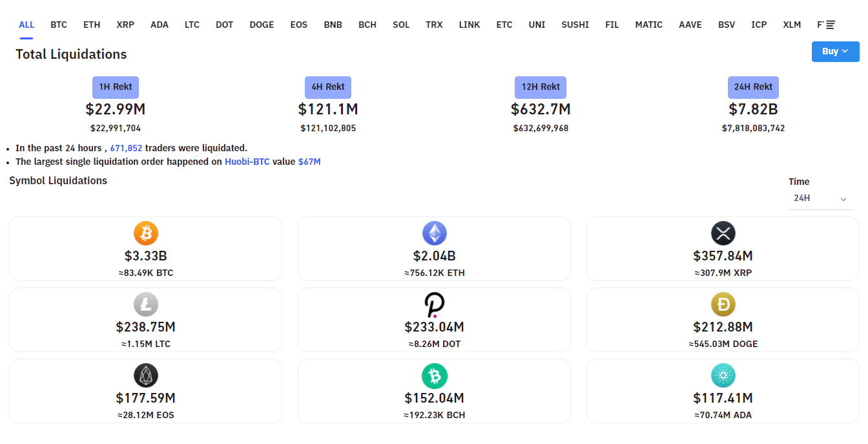
Task: Click the $2.04B Ethereum liquidation amount
Action: point(434,256)
